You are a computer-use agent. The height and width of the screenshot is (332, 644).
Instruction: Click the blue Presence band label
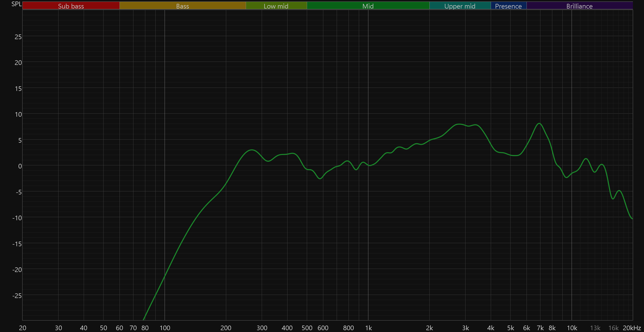(508, 6)
